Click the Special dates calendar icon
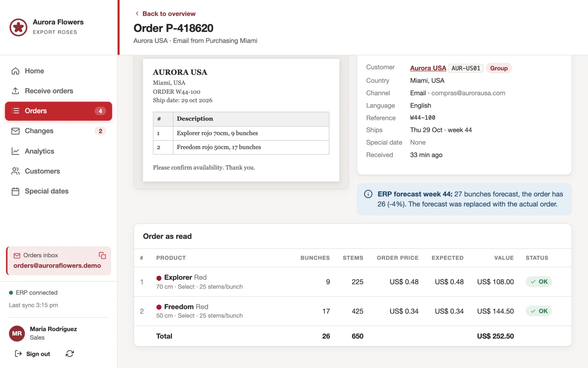 [x=15, y=191]
